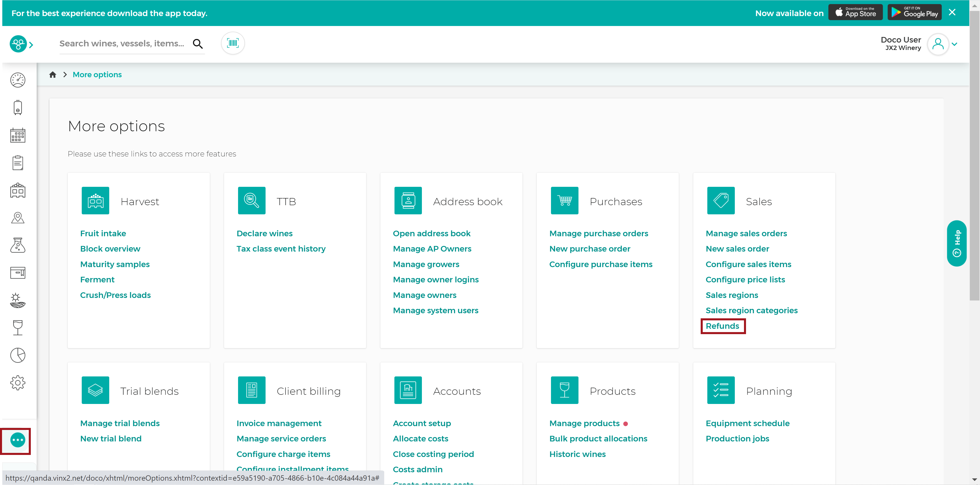Open the vineyard sun icon in sidebar
Screen dimensions: 980x485
(x=18, y=300)
